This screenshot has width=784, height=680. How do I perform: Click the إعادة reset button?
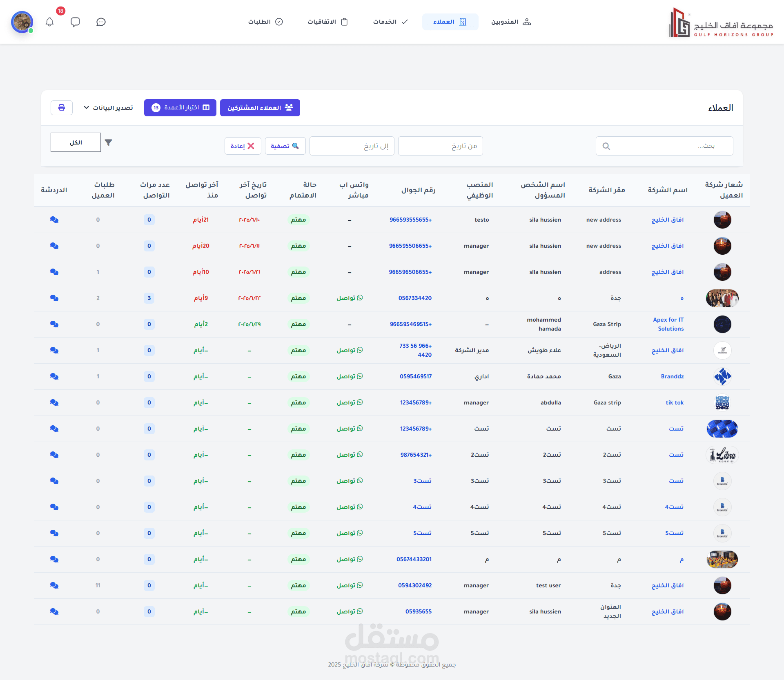click(x=243, y=146)
